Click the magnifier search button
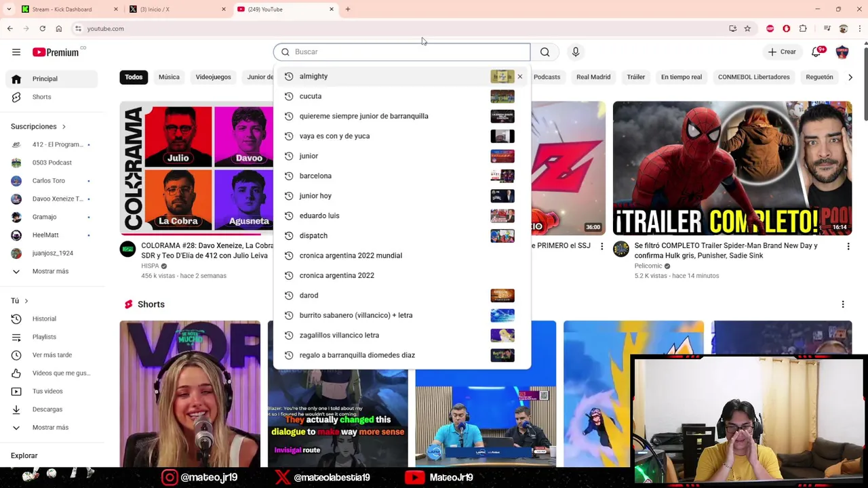The width and height of the screenshot is (868, 488). pos(545,52)
